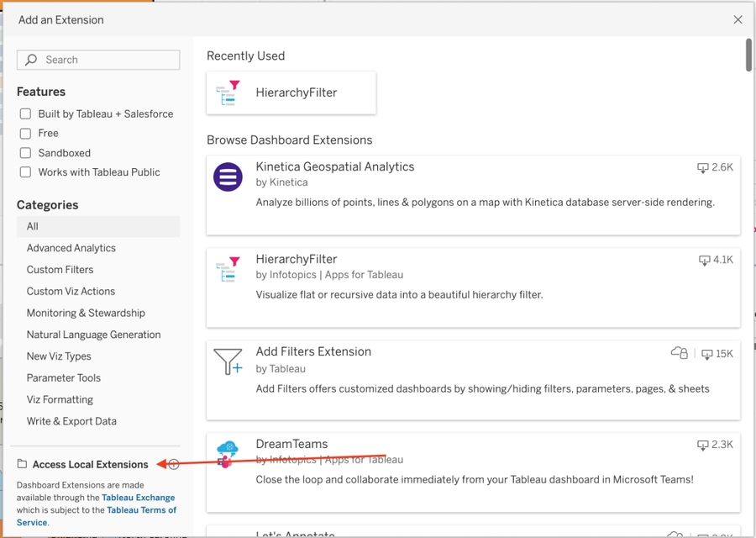Select the Advanced Analytics category
This screenshot has width=756, height=538.
[71, 248]
